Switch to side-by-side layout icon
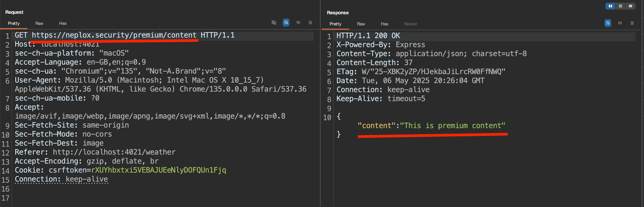Image resolution: width=644 pixels, height=207 pixels. (x=610, y=6)
